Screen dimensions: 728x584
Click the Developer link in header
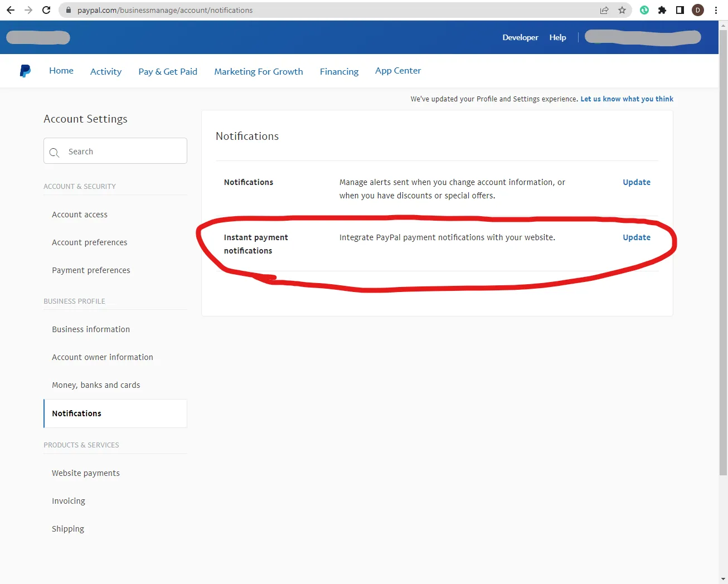coord(520,37)
